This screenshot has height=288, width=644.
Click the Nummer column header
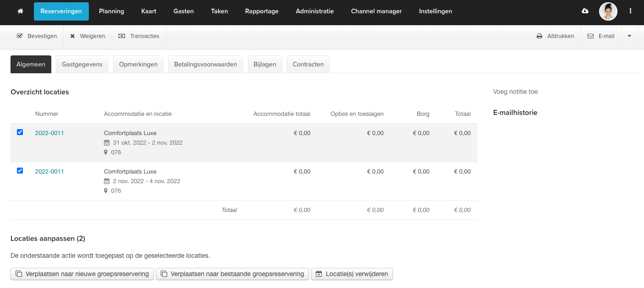tap(47, 114)
